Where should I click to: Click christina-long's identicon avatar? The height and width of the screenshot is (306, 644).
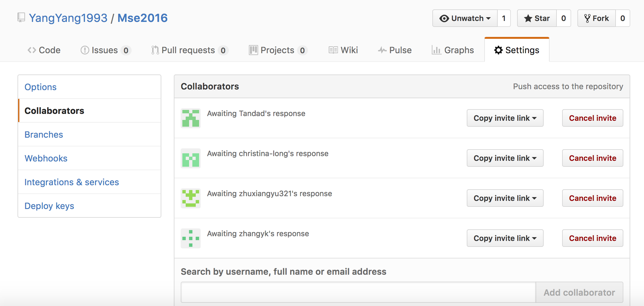191,158
